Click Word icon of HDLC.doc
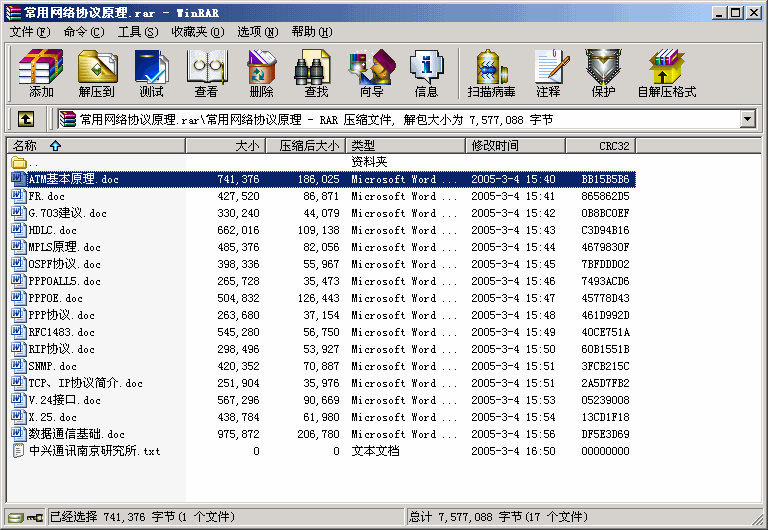Viewport: 768px width, 530px height. (x=19, y=230)
